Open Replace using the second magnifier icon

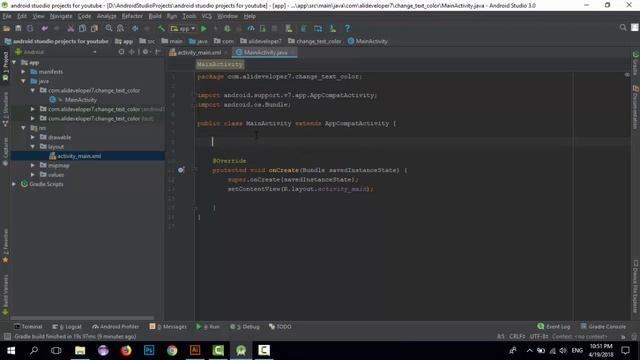tap(120, 29)
